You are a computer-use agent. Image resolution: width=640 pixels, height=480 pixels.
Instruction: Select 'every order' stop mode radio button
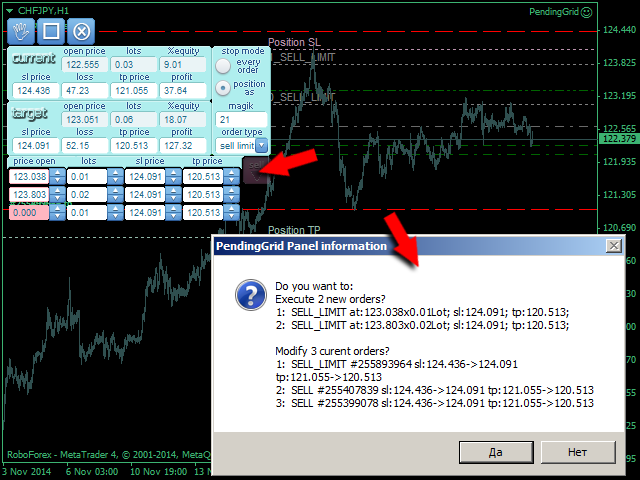tap(223, 66)
